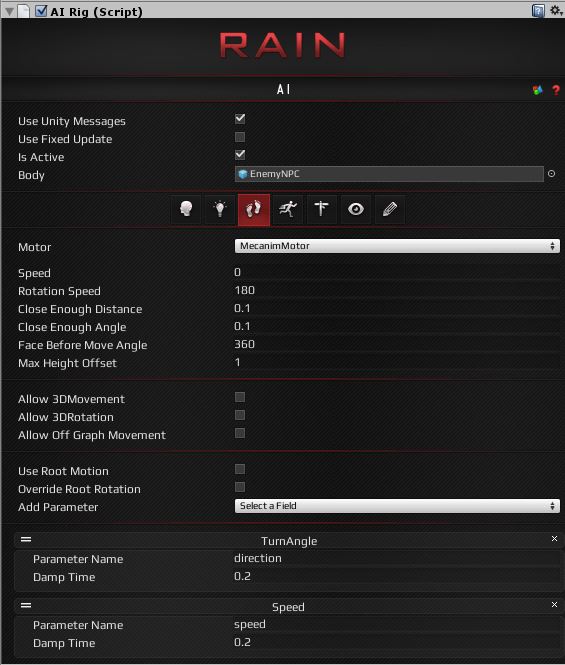This screenshot has width=565, height=665.
Task: Enable Allow 3DRotation checkbox
Action: 240,415
